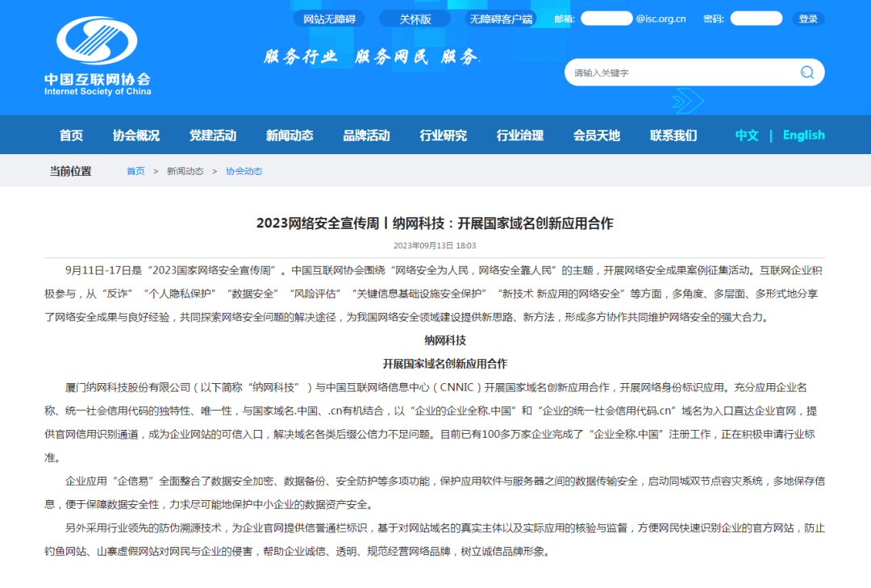Open the 品牌活动 menu
The height and width of the screenshot is (588, 871).
point(366,135)
